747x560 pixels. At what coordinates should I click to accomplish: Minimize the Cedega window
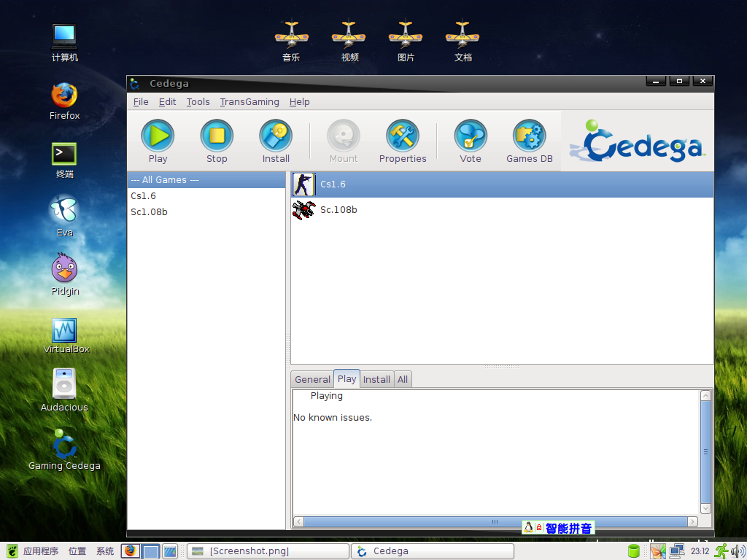click(656, 82)
